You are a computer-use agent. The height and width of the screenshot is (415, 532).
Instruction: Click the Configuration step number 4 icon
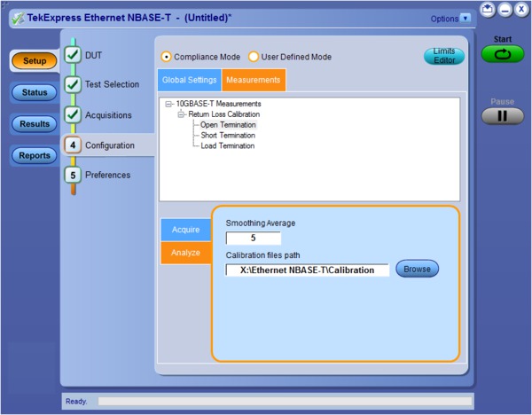(74, 145)
